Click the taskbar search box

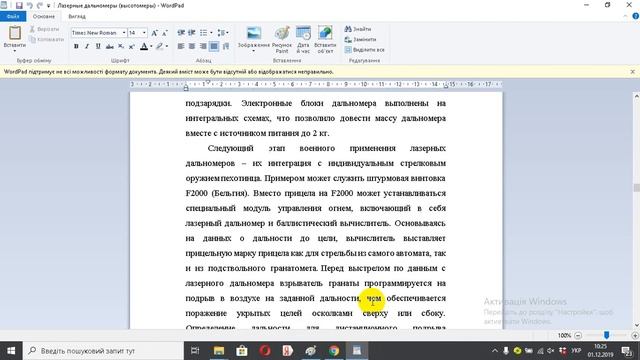tap(103, 351)
